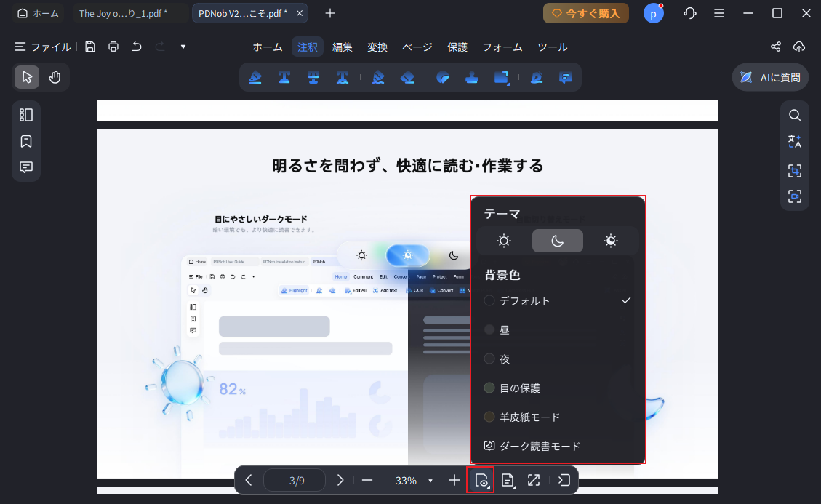Switch to the 編集 ribbon tab
Viewport: 821px width, 504px height.
(x=342, y=47)
